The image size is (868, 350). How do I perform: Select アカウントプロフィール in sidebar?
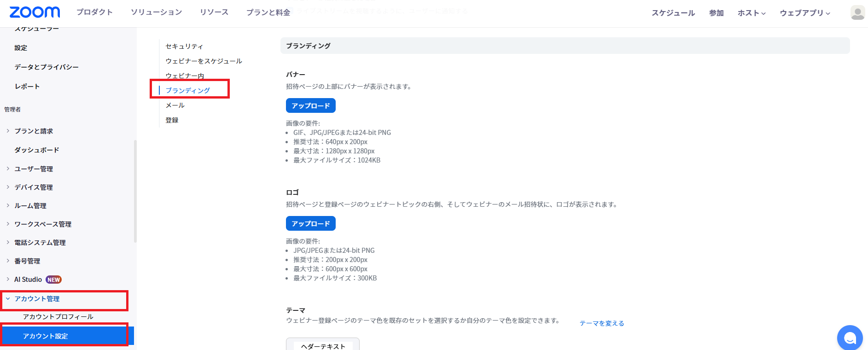click(x=58, y=317)
